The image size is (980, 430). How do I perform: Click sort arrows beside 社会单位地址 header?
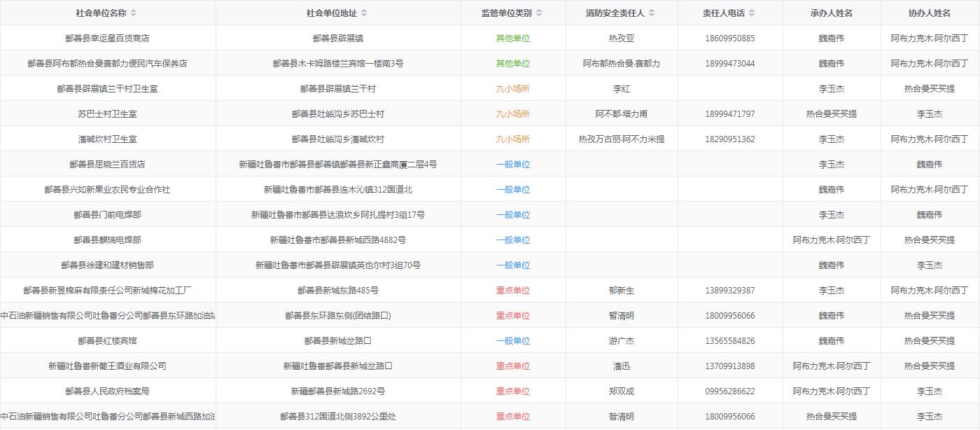(364, 13)
